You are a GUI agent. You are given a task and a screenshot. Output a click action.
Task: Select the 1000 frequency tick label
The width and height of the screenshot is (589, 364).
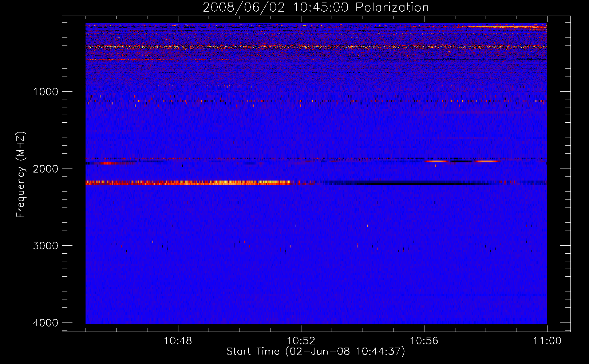click(46, 91)
